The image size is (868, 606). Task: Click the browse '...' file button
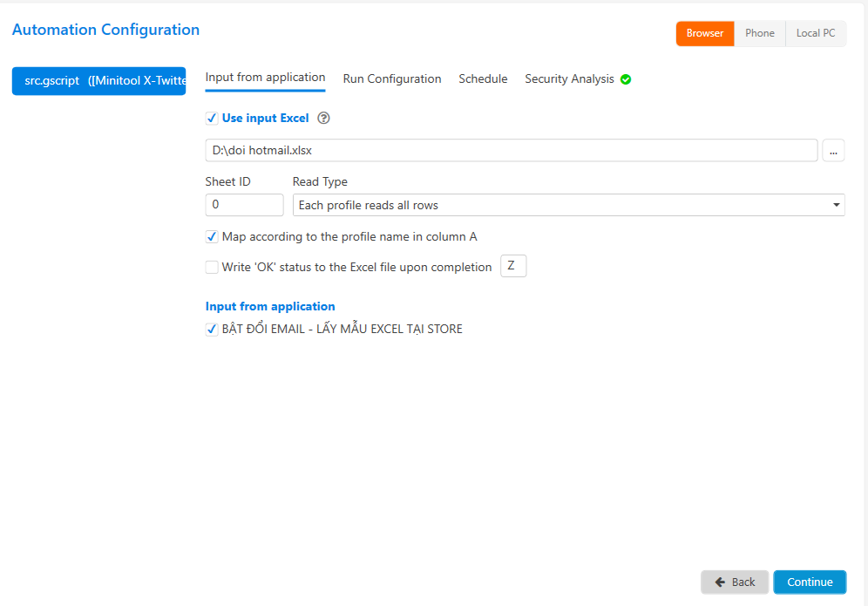(833, 151)
